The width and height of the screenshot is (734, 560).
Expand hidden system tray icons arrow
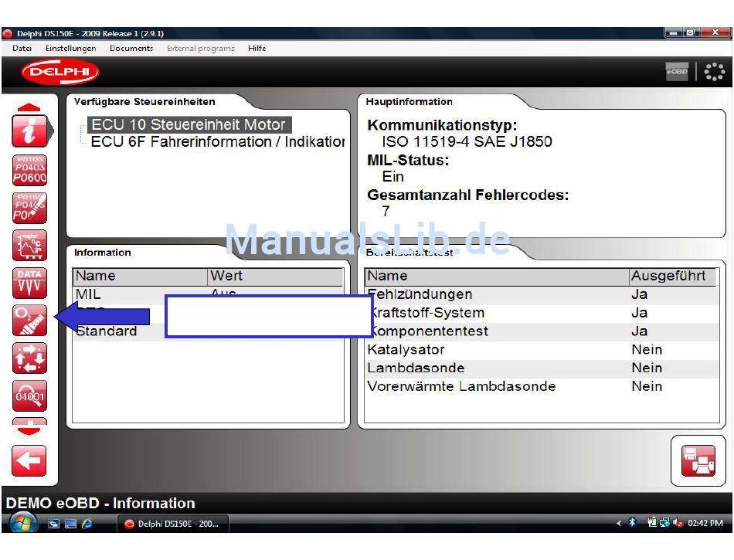tap(619, 523)
